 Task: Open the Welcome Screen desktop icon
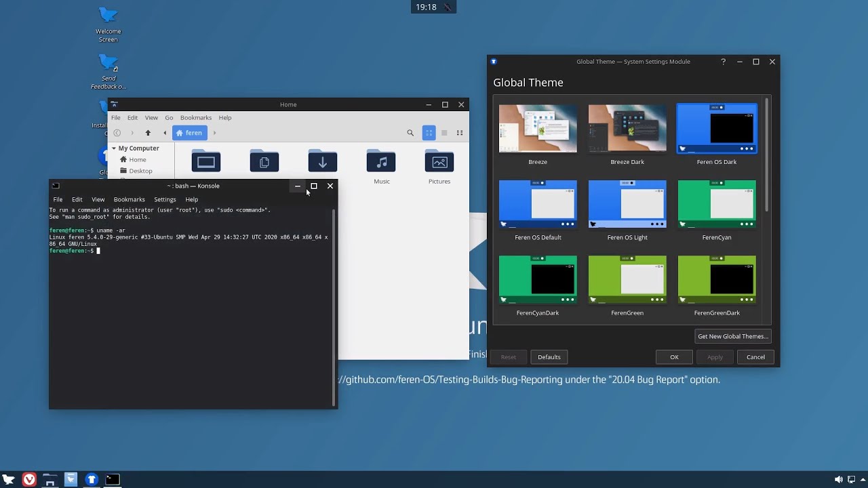(108, 24)
